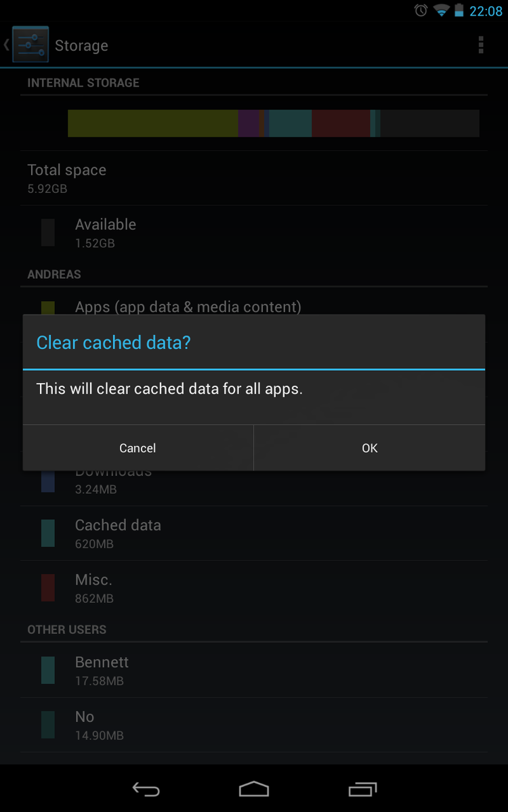Tap the Storage title to go back

click(x=81, y=45)
